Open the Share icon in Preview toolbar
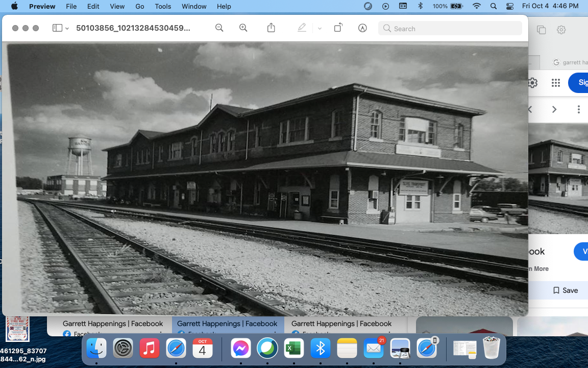The height and width of the screenshot is (368, 588). pyautogui.click(x=271, y=28)
